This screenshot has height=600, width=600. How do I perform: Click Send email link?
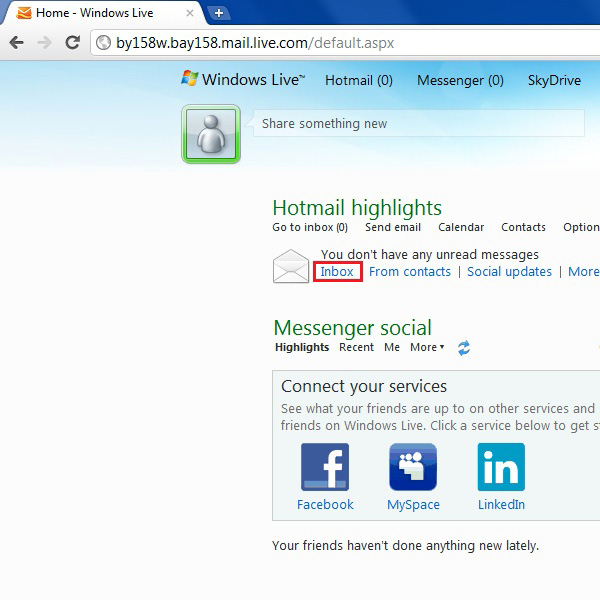pyautogui.click(x=393, y=227)
